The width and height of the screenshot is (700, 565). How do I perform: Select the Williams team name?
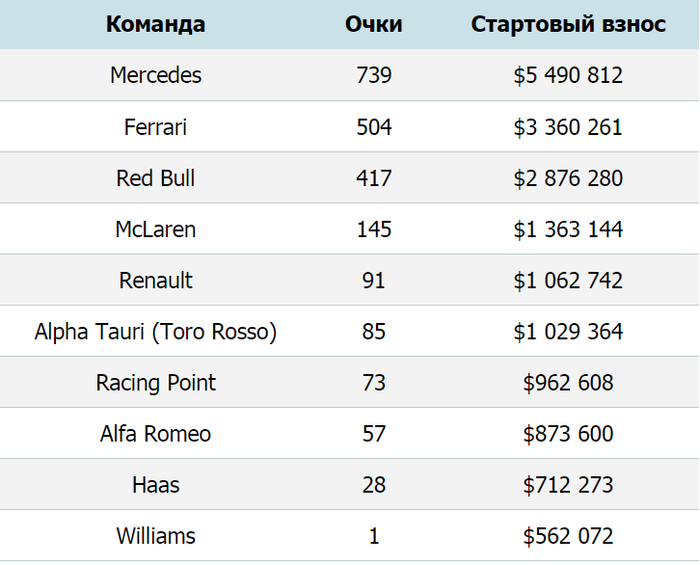pyautogui.click(x=155, y=536)
